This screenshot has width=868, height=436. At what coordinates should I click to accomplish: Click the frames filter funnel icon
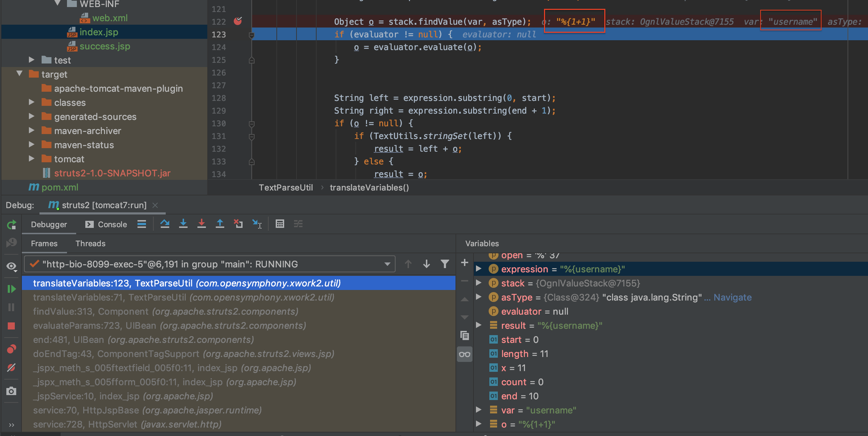pos(445,264)
